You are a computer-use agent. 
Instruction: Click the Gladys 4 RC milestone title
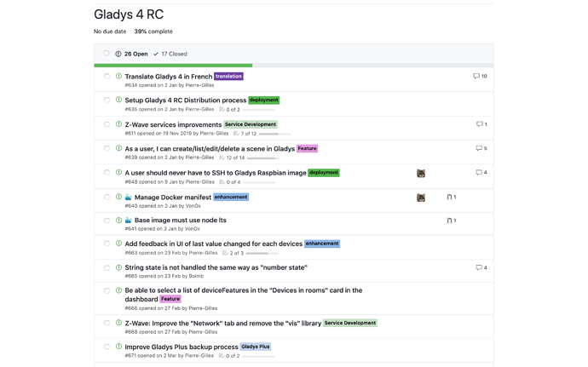point(129,14)
